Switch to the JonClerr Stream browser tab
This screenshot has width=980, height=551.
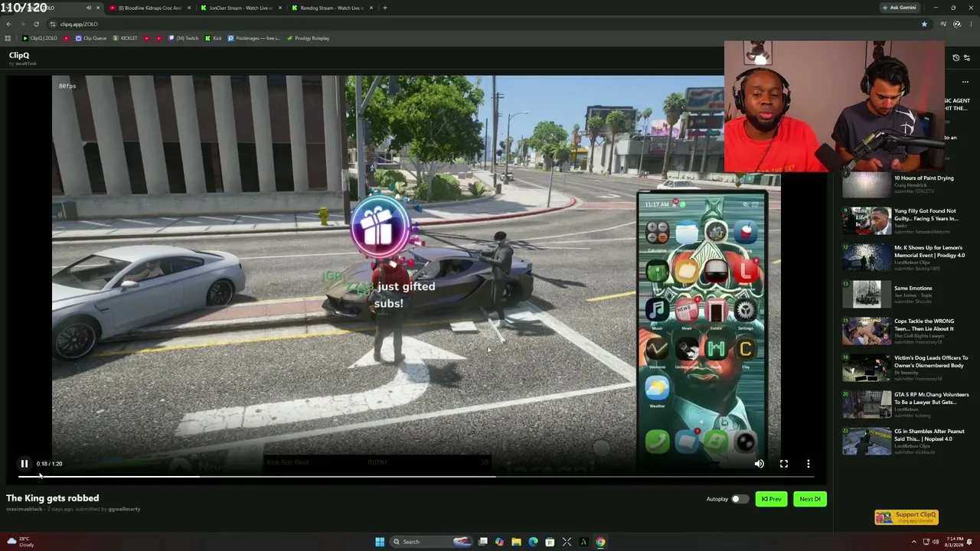coord(240,8)
